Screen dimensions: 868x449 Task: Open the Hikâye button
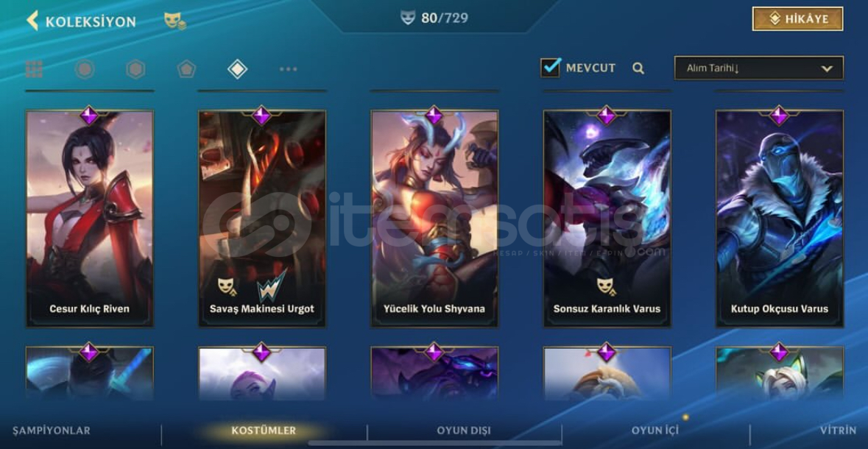click(798, 19)
